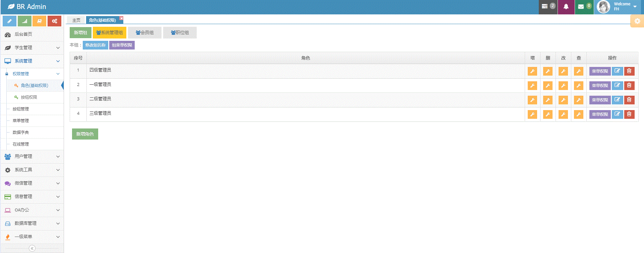Collapse the sidebar with double-arrow icon
The image size is (644, 253).
pos(32,248)
